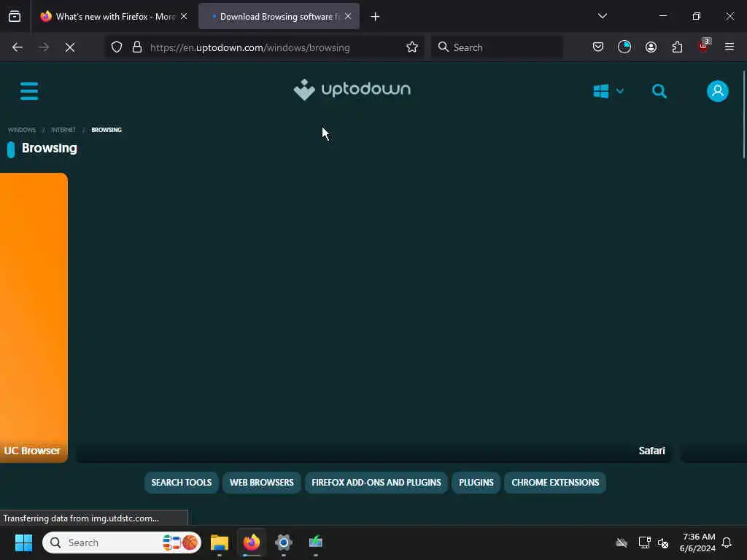Screen dimensions: 747x560
Task: Open network status tray icon
Action: click(x=644, y=542)
